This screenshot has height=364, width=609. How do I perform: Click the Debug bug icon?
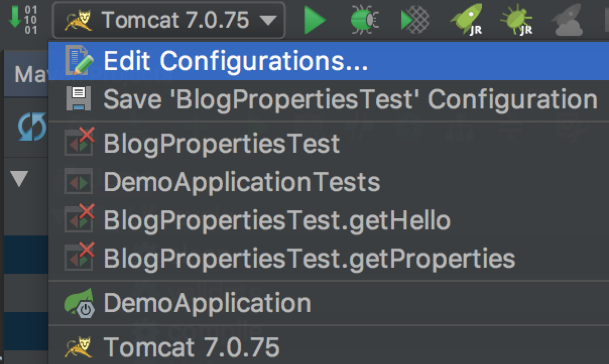pyautogui.click(x=364, y=21)
